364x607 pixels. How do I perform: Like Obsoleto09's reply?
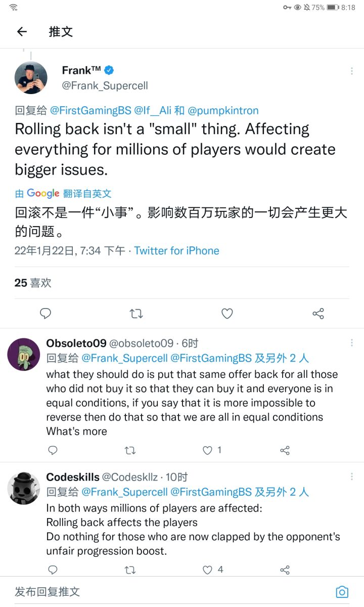coord(207,450)
